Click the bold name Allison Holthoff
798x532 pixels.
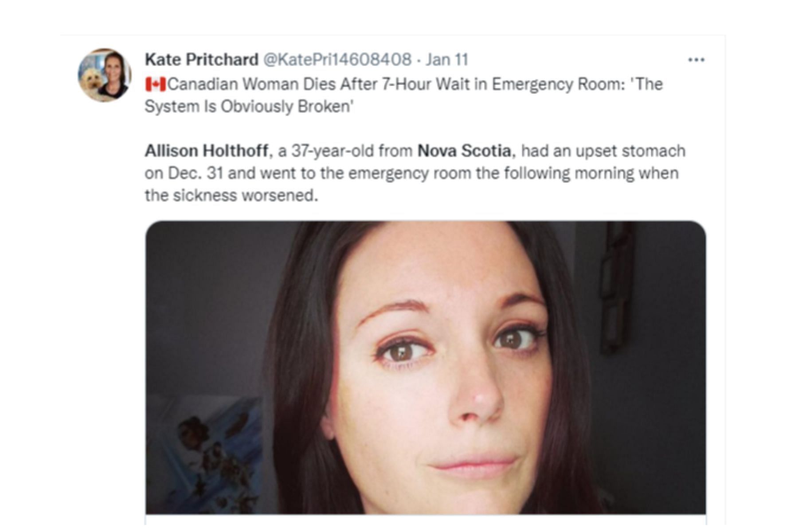tap(207, 151)
